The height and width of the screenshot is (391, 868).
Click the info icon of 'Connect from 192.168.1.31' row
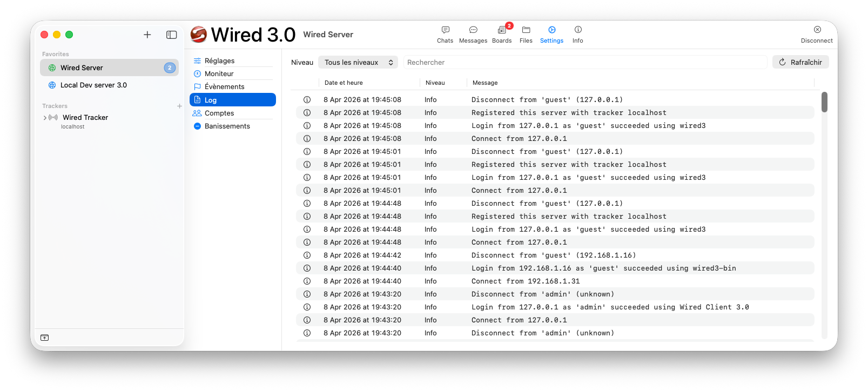pos(307,281)
